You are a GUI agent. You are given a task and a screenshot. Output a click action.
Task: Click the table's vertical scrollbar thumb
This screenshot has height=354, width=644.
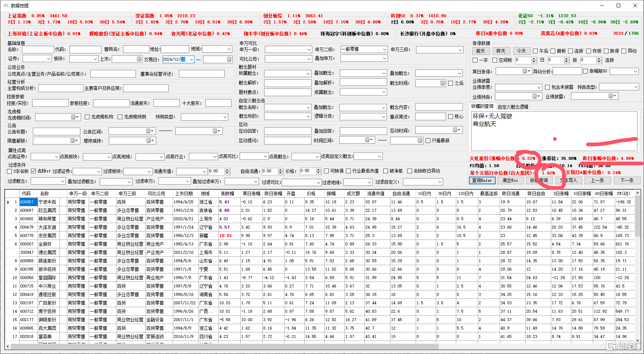pos(638,215)
